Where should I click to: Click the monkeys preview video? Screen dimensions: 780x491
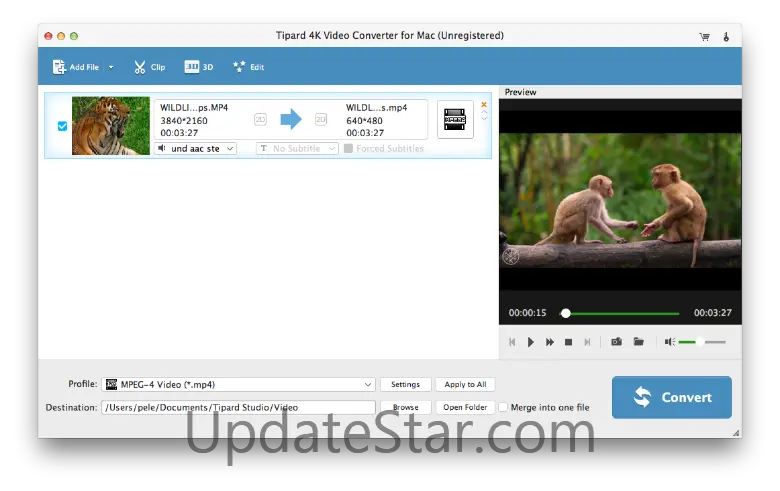click(620, 200)
